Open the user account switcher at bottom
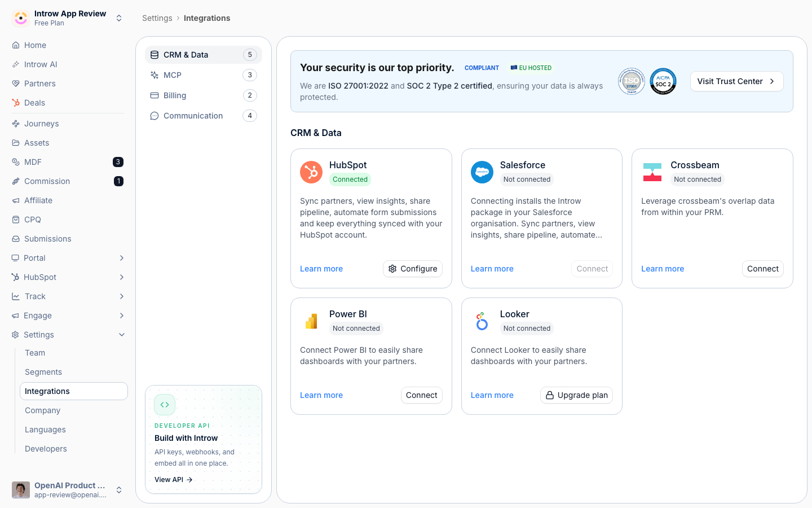The width and height of the screenshot is (812, 508). (68, 490)
